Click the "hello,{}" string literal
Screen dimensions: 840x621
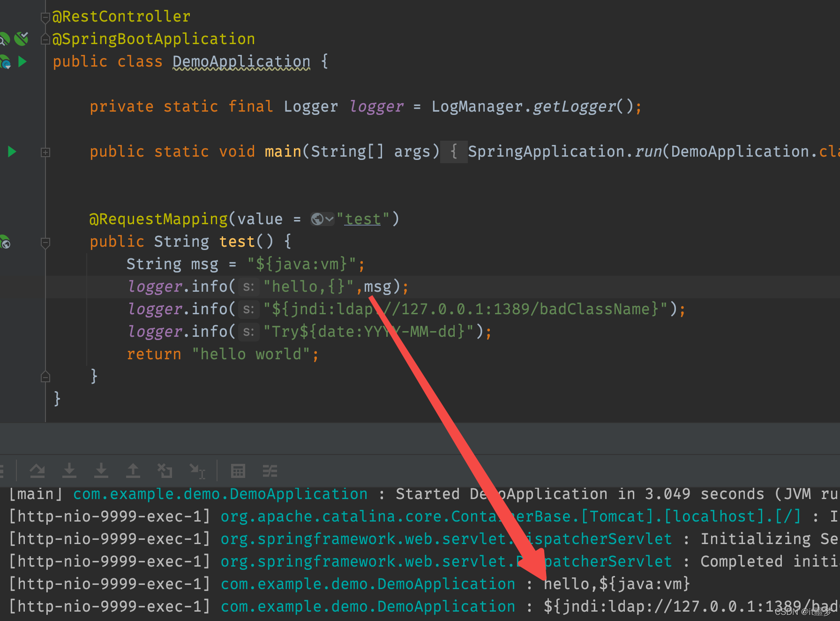click(x=308, y=287)
